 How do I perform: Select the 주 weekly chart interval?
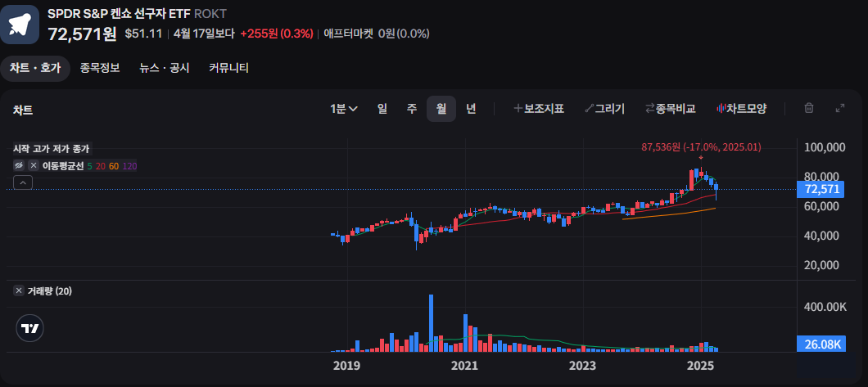pos(411,109)
